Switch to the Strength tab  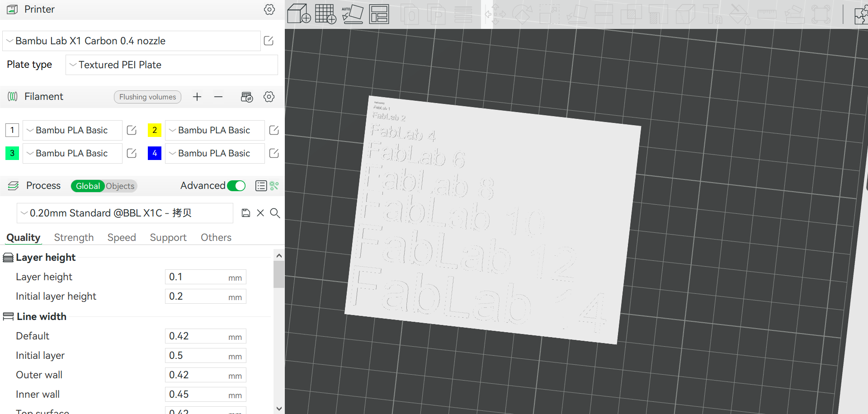point(74,237)
